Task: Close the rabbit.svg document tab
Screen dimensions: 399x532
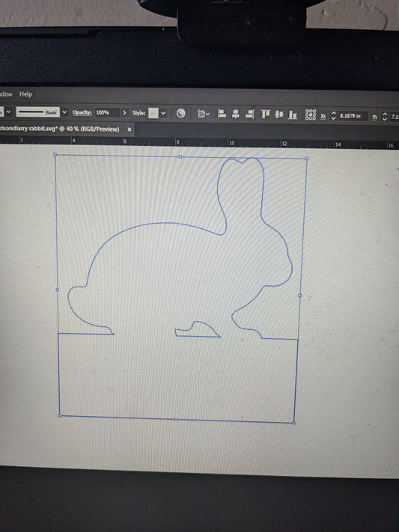Action: 130,129
